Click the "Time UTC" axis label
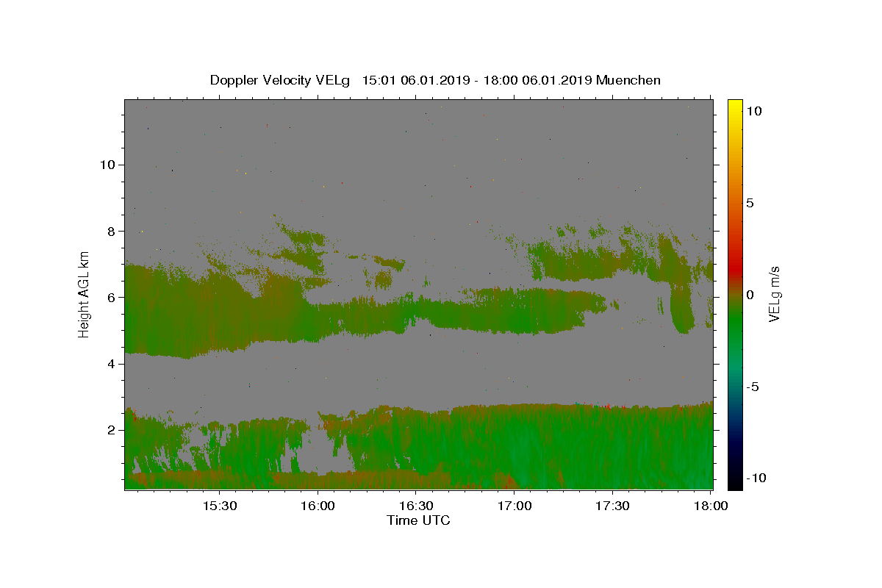This screenshot has height=588, width=882. click(418, 520)
